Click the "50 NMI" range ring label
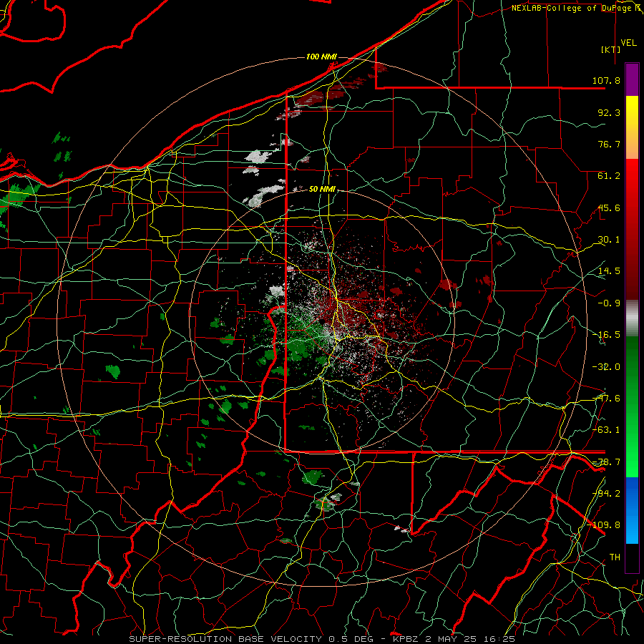Image resolution: width=644 pixels, height=644 pixels. tap(322, 189)
